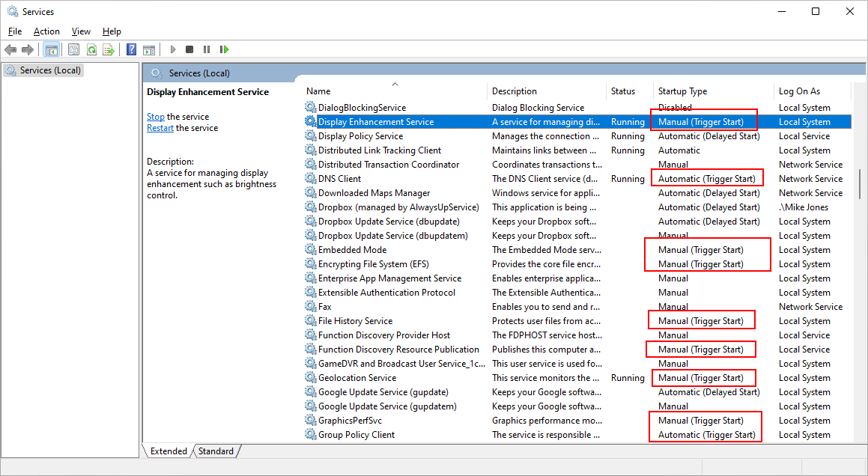The image size is (868, 476).
Task: Select Dropbox (managed by AlwaysUpService) service
Action: tap(398, 207)
